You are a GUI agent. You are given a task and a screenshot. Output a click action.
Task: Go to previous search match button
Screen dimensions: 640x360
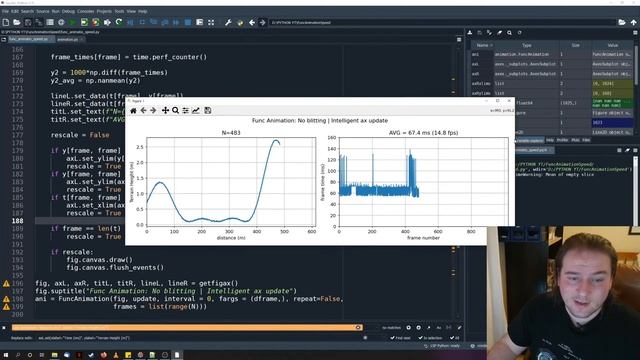pos(408,327)
